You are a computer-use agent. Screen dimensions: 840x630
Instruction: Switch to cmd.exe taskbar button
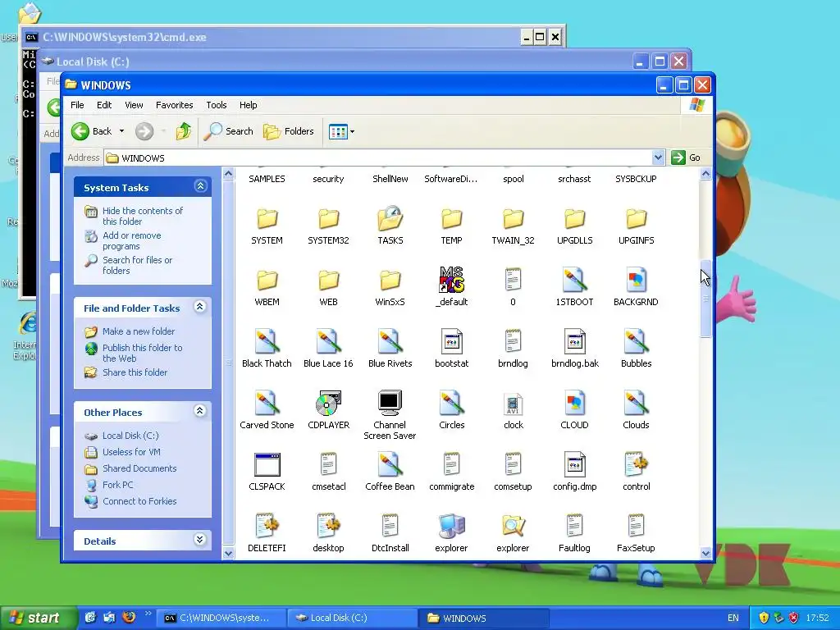(221, 619)
